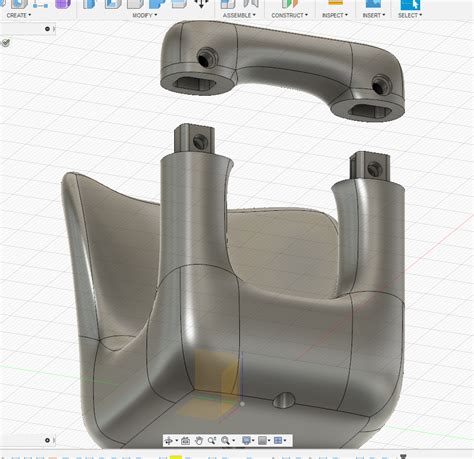This screenshot has height=459, width=474.
Task: Open the MODIFY dropdown menu
Action: point(145,15)
